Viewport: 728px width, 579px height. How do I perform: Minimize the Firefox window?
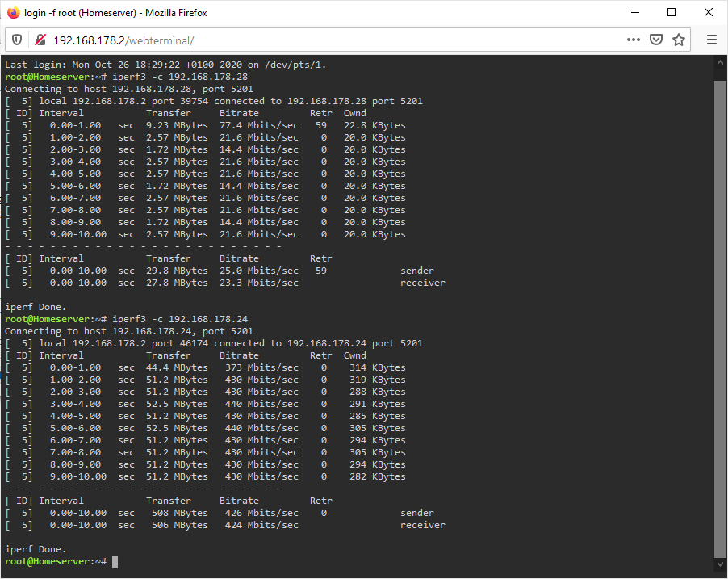635,13
